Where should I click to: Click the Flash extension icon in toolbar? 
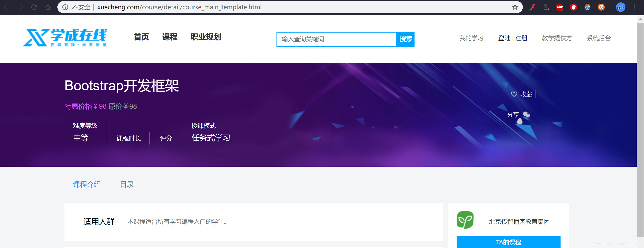point(532,7)
